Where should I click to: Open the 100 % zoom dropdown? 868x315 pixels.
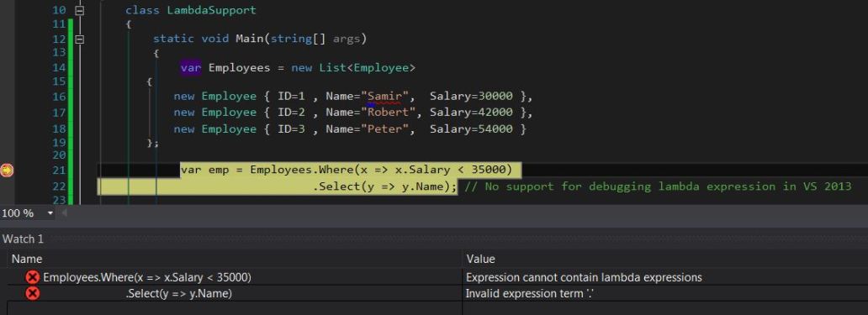click(x=51, y=213)
